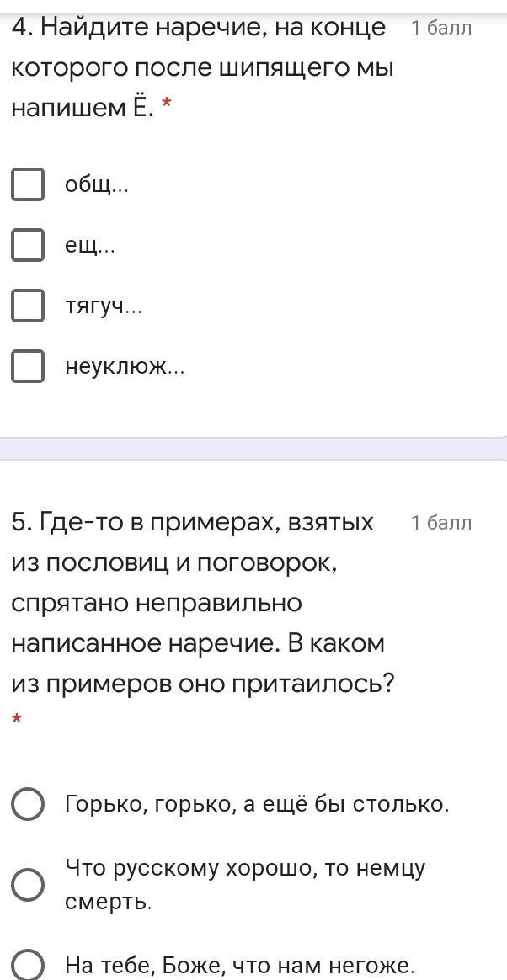Click the «ещ...» answer label text
Image resolution: width=507 pixels, height=980 pixels.
click(x=90, y=246)
